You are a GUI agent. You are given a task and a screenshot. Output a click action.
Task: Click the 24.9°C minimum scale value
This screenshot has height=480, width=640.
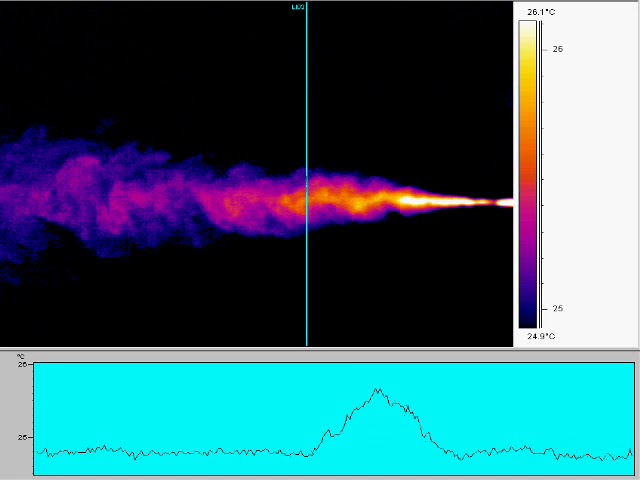point(541,336)
